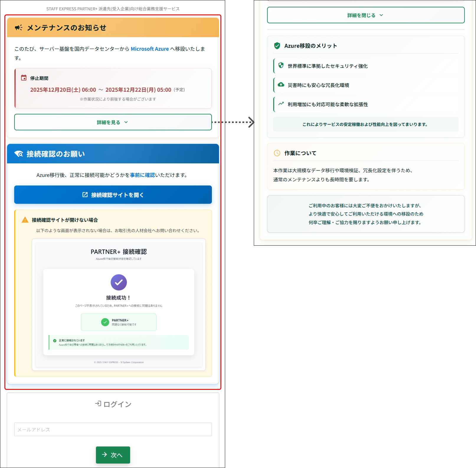Click the orange warning triangle icon
Screen dimensions: 476x468
point(25,220)
